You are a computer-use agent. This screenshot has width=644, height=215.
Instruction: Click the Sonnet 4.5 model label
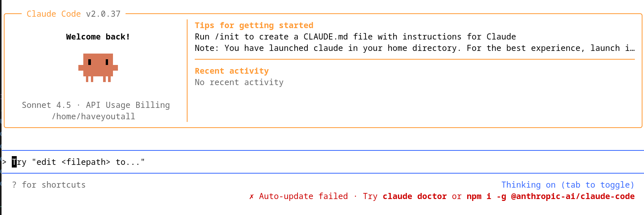[46, 105]
